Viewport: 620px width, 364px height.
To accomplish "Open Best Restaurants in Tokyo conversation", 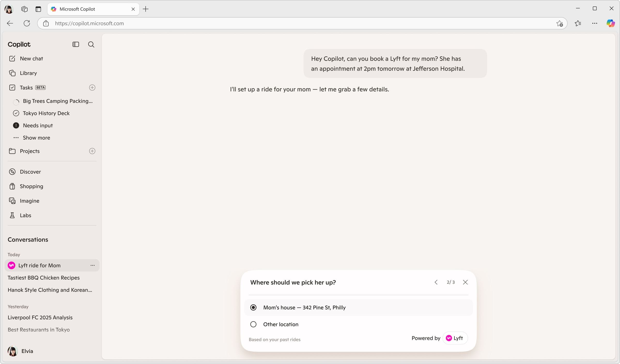I will pos(39,330).
